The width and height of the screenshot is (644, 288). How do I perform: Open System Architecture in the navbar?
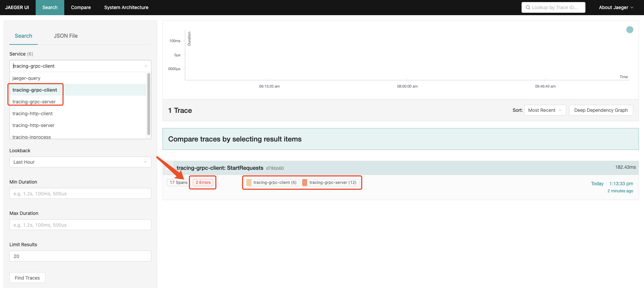click(x=126, y=7)
